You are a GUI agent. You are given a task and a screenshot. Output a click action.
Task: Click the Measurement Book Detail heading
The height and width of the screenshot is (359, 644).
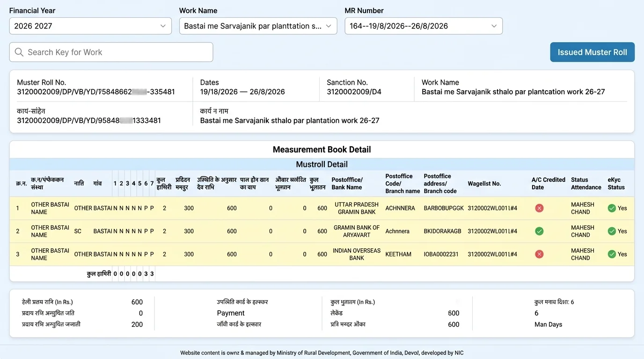click(x=322, y=150)
